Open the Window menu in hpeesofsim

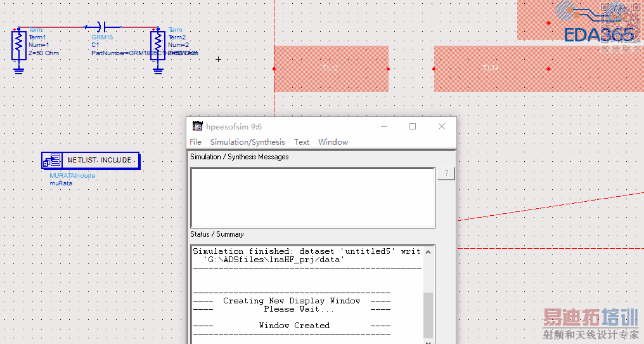333,142
